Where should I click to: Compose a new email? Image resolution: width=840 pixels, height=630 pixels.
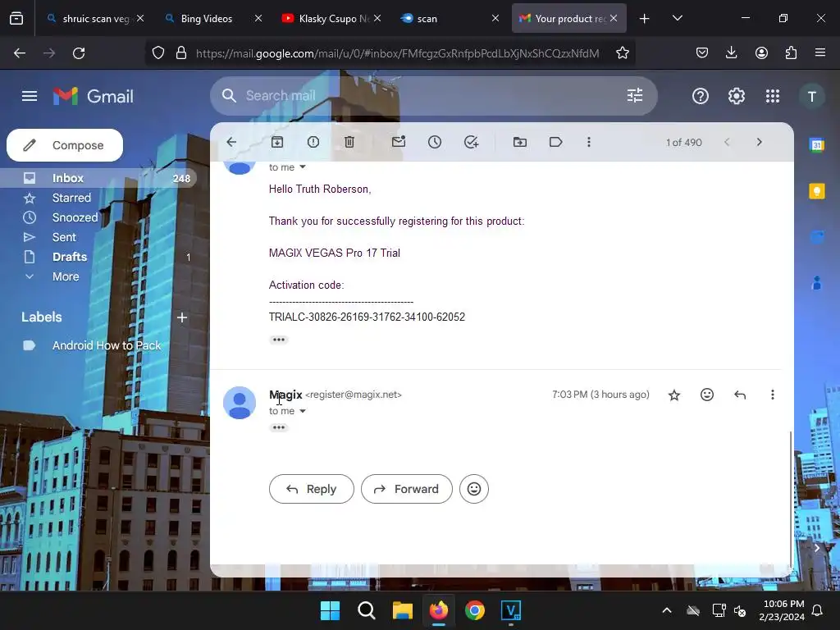[x=65, y=145]
